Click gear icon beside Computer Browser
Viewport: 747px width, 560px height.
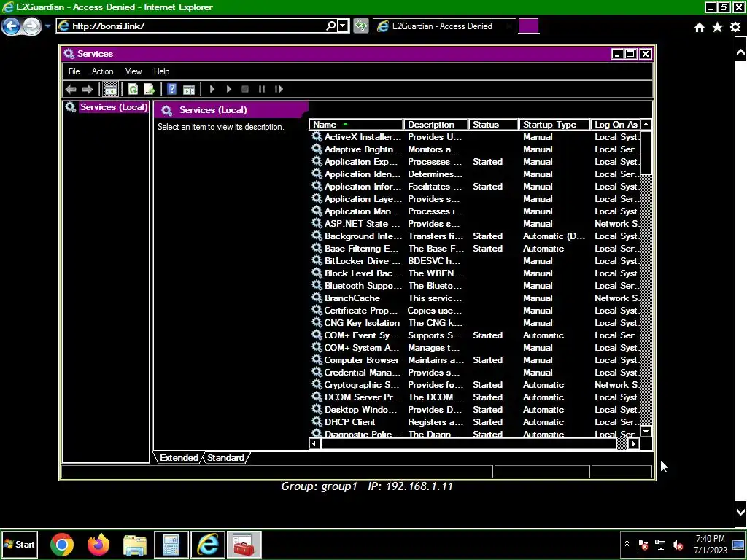point(317,359)
